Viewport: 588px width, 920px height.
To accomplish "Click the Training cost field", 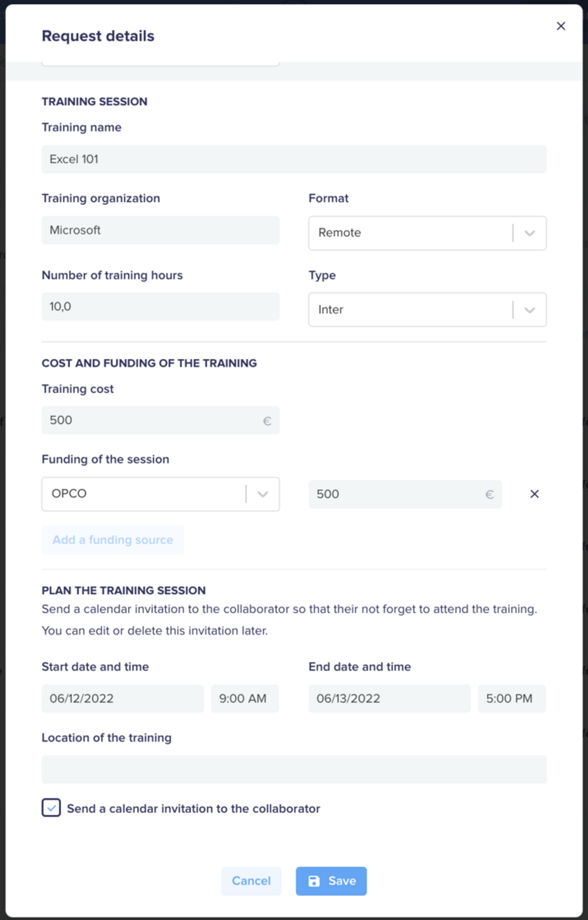I will click(160, 420).
